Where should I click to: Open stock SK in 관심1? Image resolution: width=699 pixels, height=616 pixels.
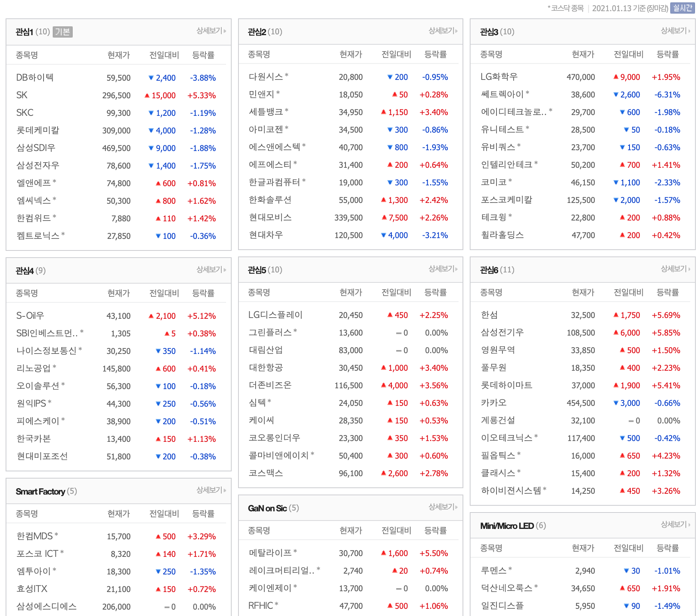click(22, 95)
